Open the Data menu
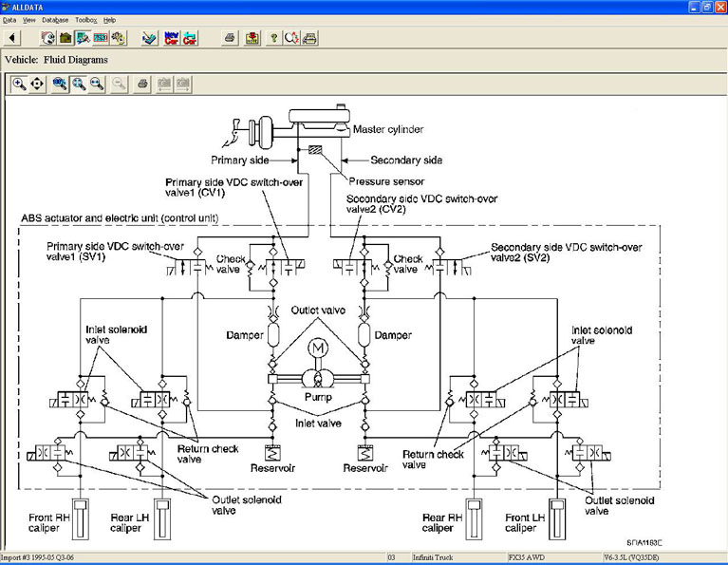728x565 pixels. (9, 20)
